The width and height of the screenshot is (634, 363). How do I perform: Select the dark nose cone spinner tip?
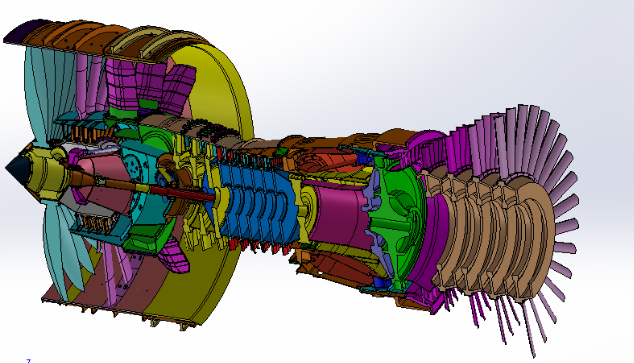(17, 167)
